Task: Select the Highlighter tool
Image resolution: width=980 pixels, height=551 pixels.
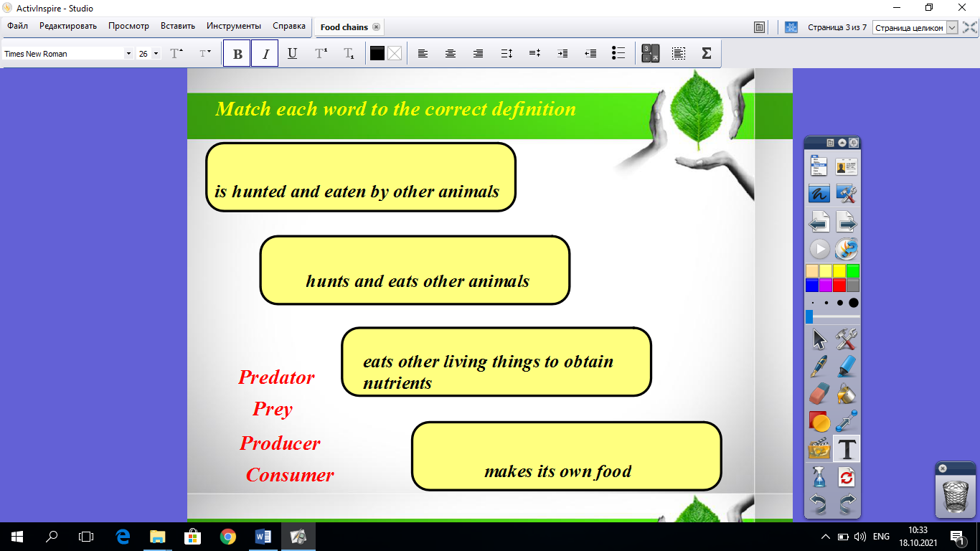Action: coord(847,366)
